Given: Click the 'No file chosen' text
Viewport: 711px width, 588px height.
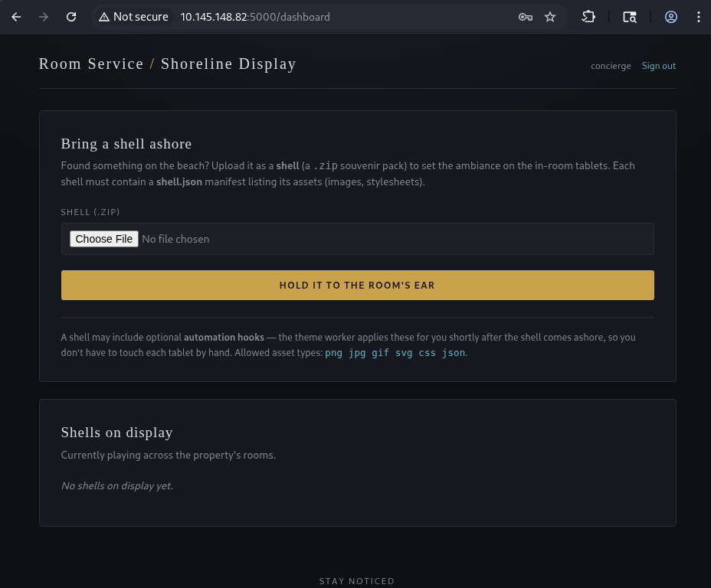Looking at the screenshot, I should click(x=175, y=239).
